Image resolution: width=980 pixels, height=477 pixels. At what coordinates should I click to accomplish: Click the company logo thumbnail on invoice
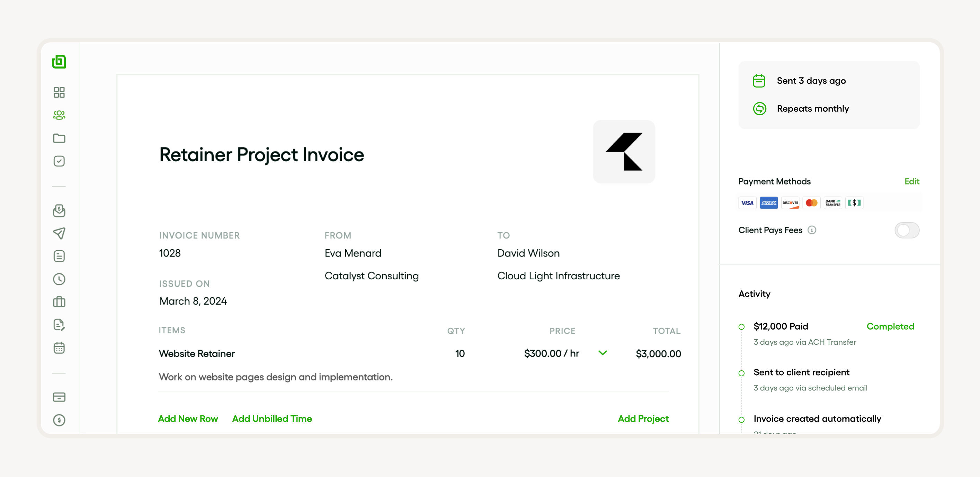coord(624,152)
